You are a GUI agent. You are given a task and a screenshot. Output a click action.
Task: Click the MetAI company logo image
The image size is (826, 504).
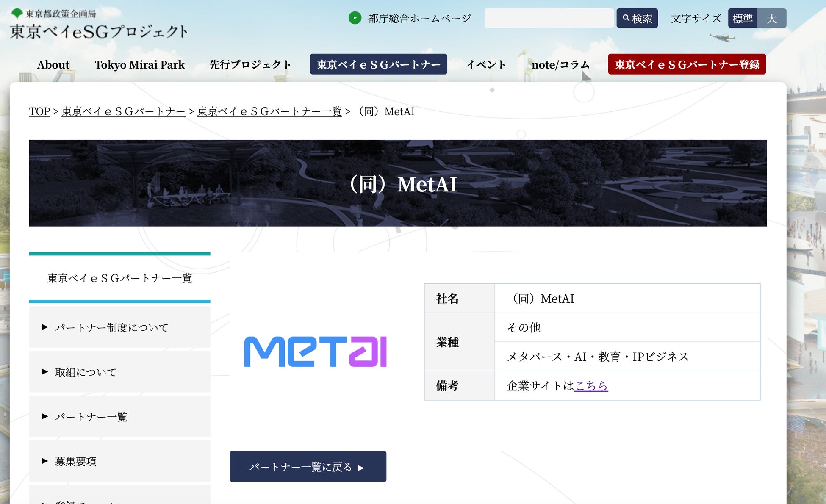[x=315, y=352]
